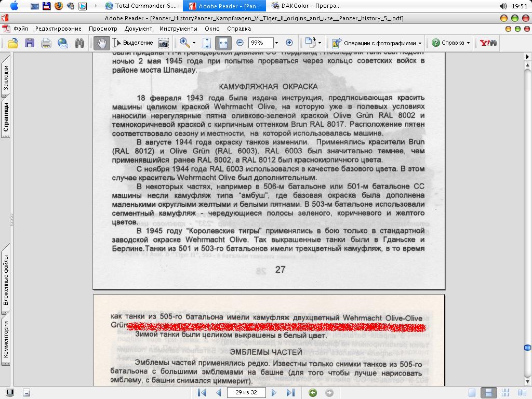Switch to continuous facing layout
532x399 pixels.
tap(505, 393)
